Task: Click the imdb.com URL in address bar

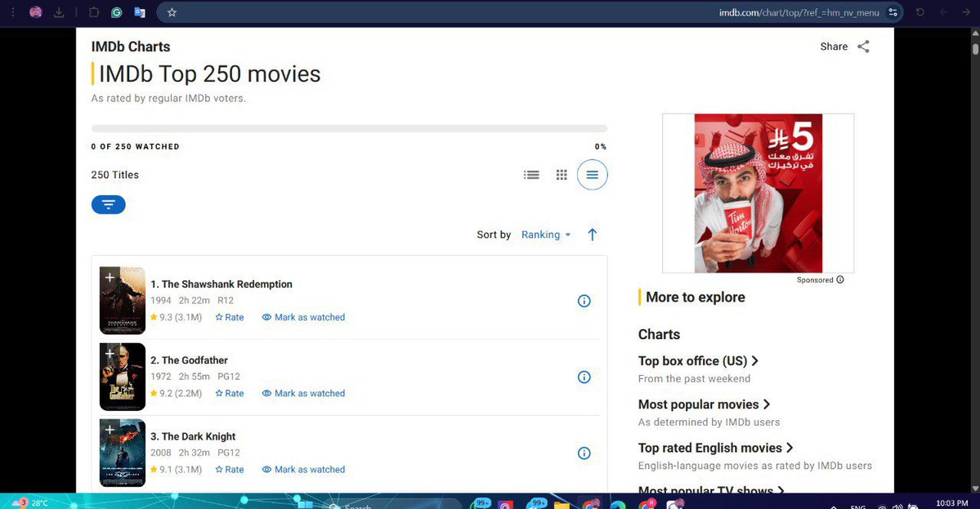Action: pyautogui.click(x=799, y=12)
